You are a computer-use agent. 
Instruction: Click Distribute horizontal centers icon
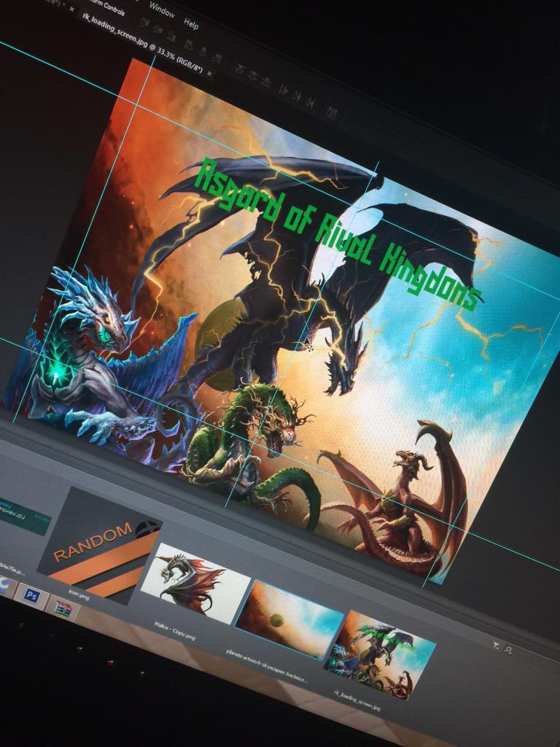(297, 97)
